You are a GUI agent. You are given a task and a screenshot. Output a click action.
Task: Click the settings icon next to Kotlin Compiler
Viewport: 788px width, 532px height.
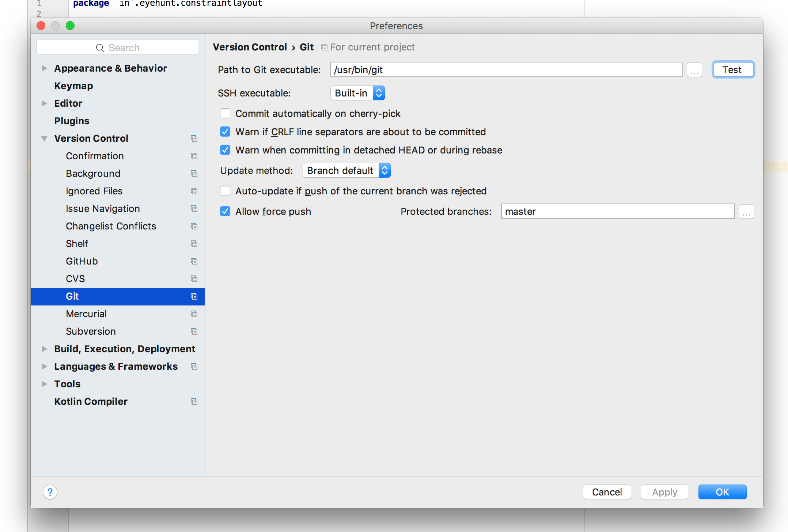[194, 401]
